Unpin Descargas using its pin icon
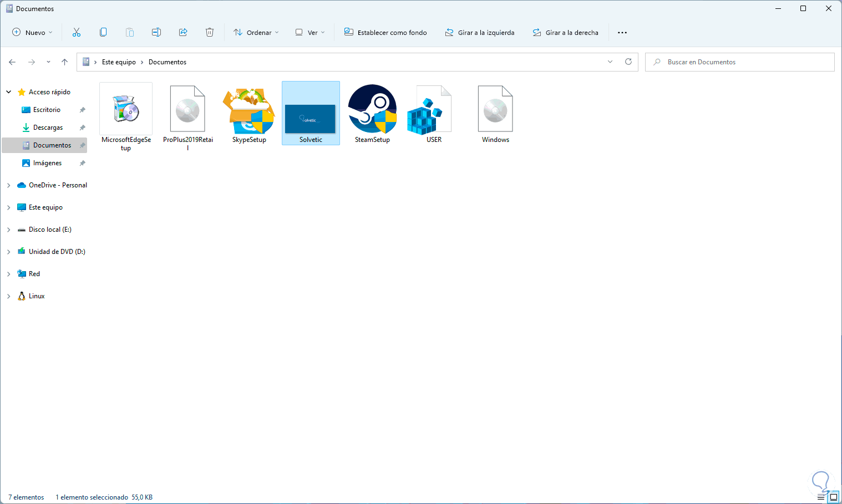This screenshot has height=504, width=842. point(83,128)
